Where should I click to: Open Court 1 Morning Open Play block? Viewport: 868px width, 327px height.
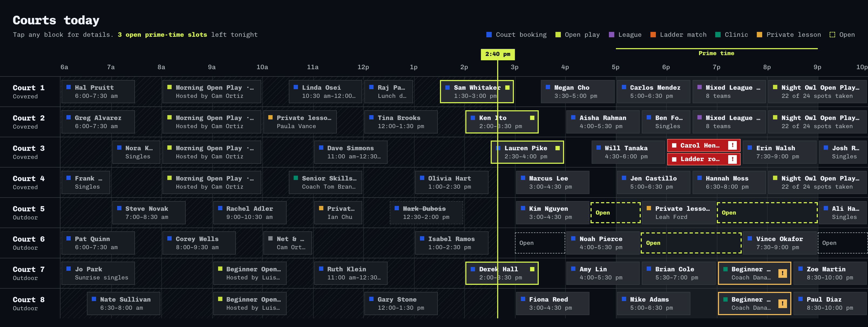212,91
